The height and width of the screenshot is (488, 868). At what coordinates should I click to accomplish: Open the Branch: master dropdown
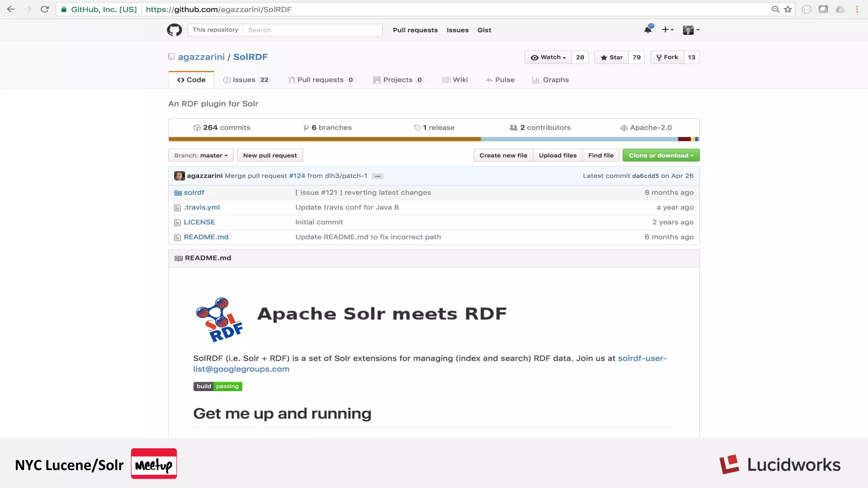click(201, 155)
